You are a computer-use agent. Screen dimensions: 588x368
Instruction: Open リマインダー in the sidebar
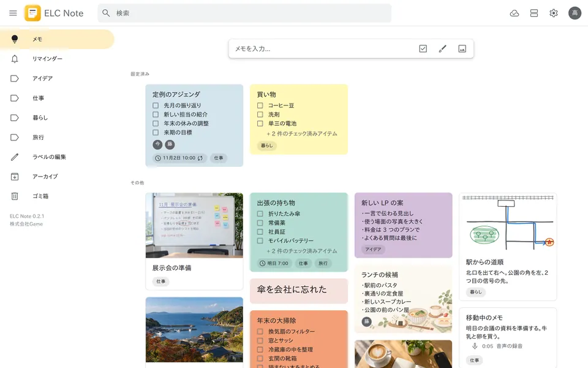(57, 59)
